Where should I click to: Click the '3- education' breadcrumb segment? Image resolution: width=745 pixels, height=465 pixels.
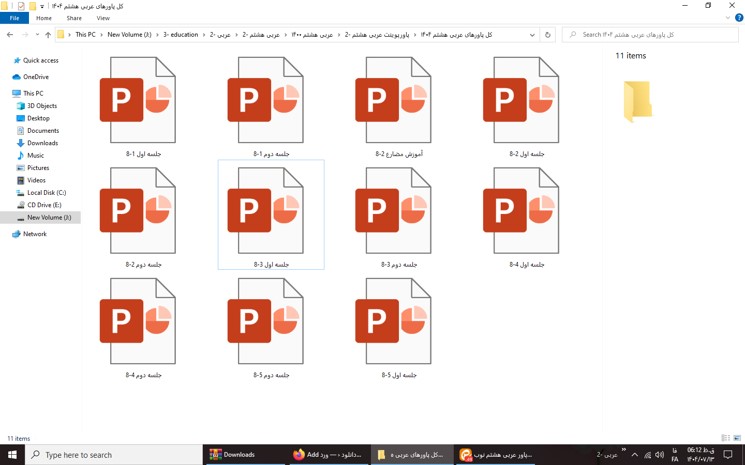181,35
